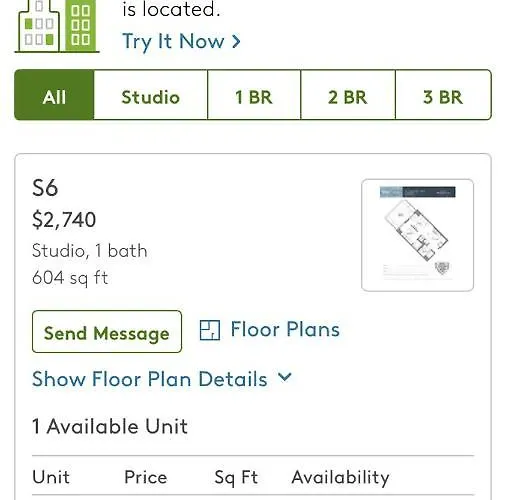506x500 pixels.
Task: Click the 1 Available Unit heading
Action: click(x=110, y=426)
